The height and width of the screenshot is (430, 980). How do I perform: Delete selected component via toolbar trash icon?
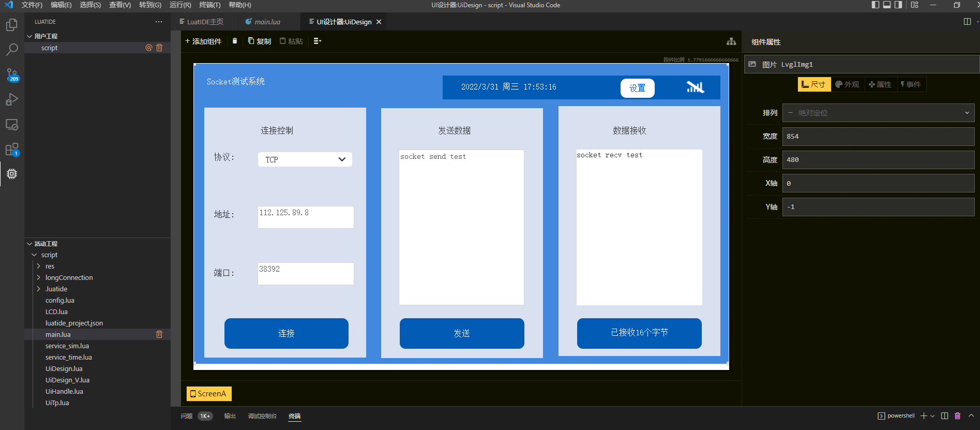(235, 41)
